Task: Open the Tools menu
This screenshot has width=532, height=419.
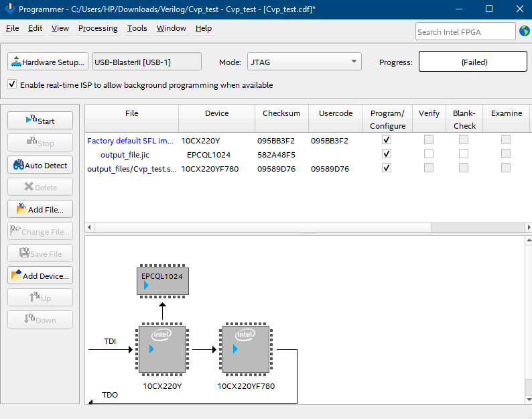Action: click(x=137, y=28)
